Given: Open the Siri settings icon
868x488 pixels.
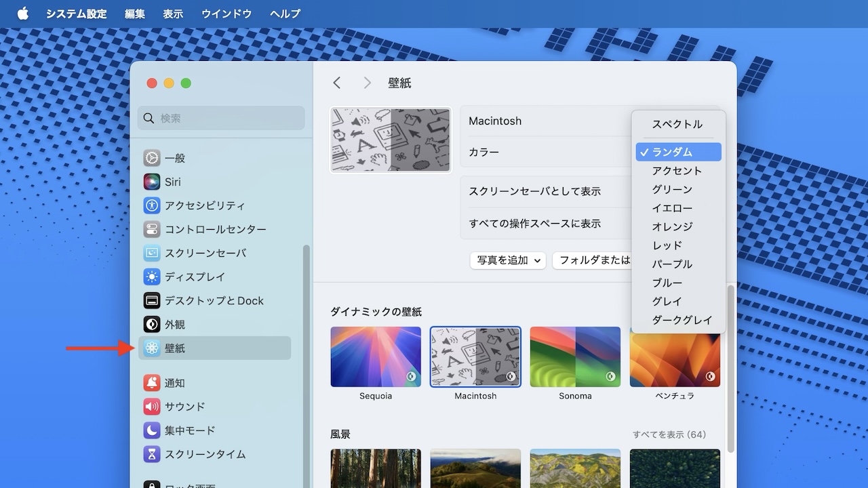Looking at the screenshot, I should [152, 182].
